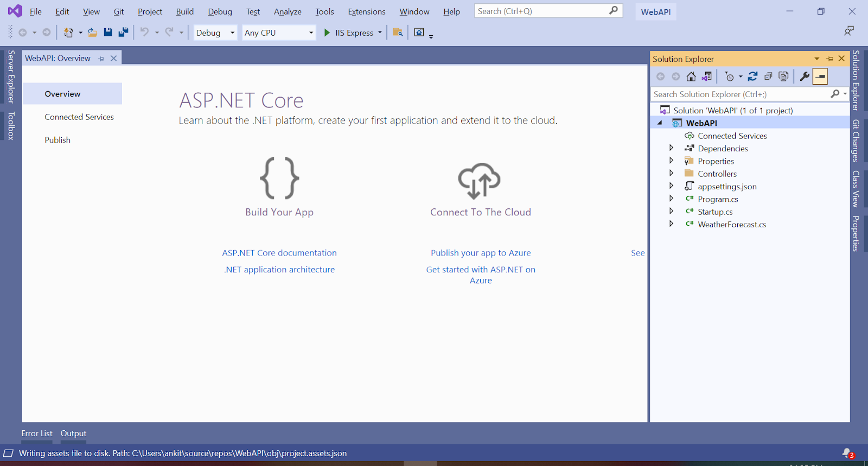Expand the Dependencies node
This screenshot has height=466, width=868.
pyautogui.click(x=671, y=148)
